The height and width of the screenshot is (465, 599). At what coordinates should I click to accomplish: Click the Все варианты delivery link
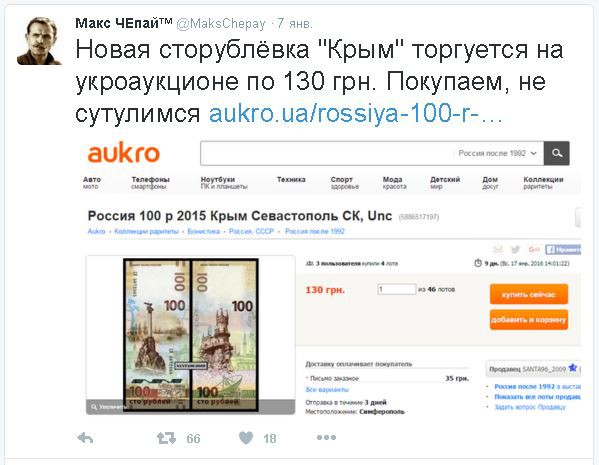(327, 389)
